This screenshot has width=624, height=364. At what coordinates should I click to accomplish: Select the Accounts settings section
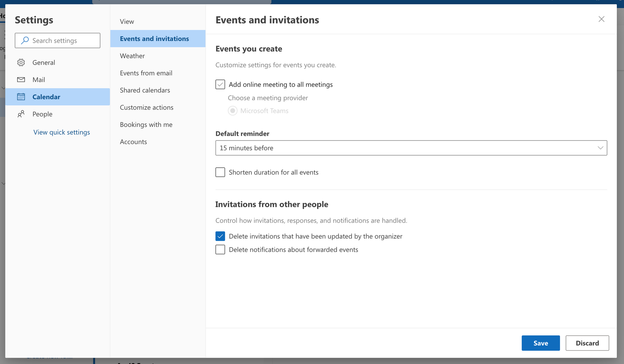coord(133,141)
